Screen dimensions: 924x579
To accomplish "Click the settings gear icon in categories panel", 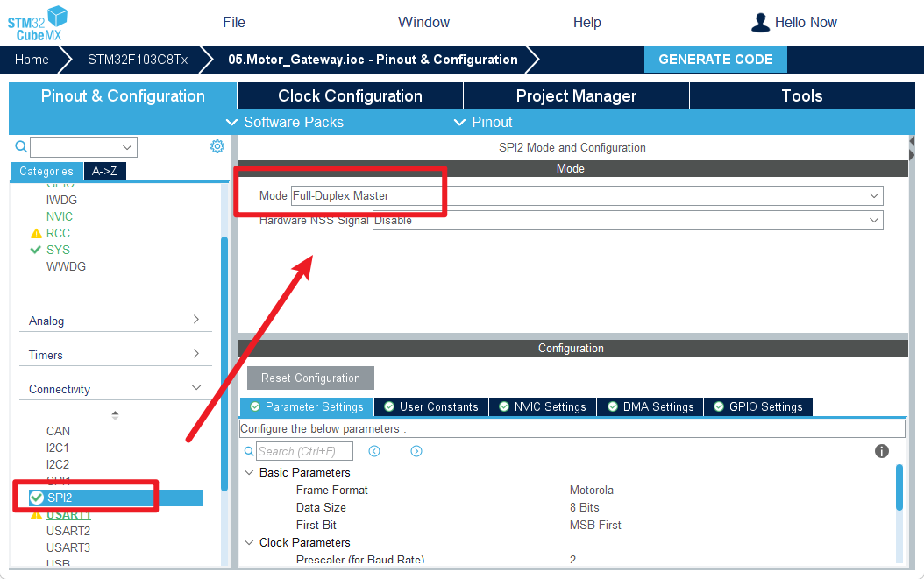I will (217, 146).
